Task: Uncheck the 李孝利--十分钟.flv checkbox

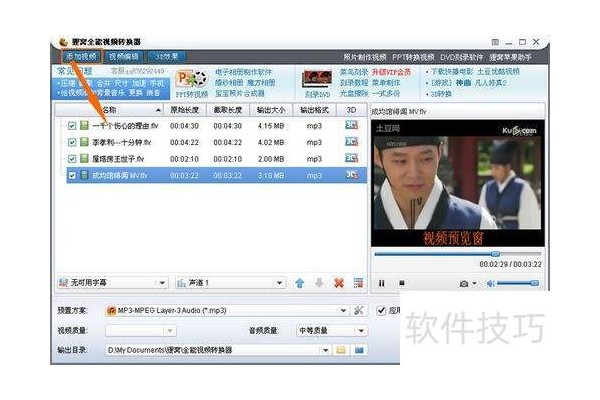Action: 72,142
